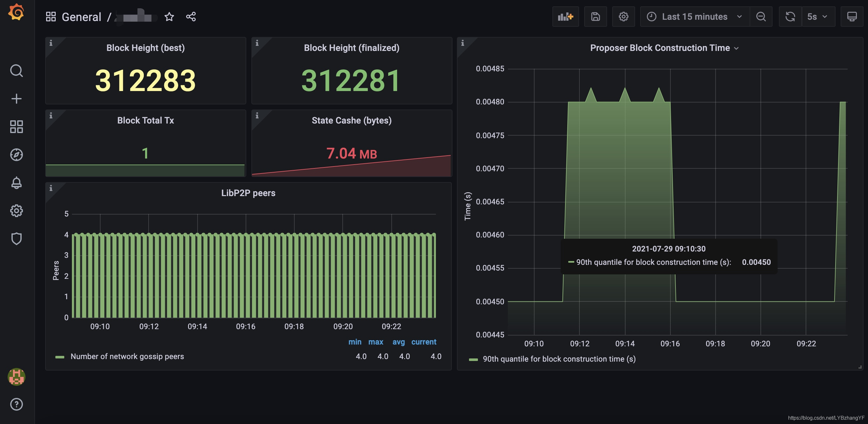Click the user avatar in sidebar
Viewport: 868px width, 424px height.
point(16,377)
